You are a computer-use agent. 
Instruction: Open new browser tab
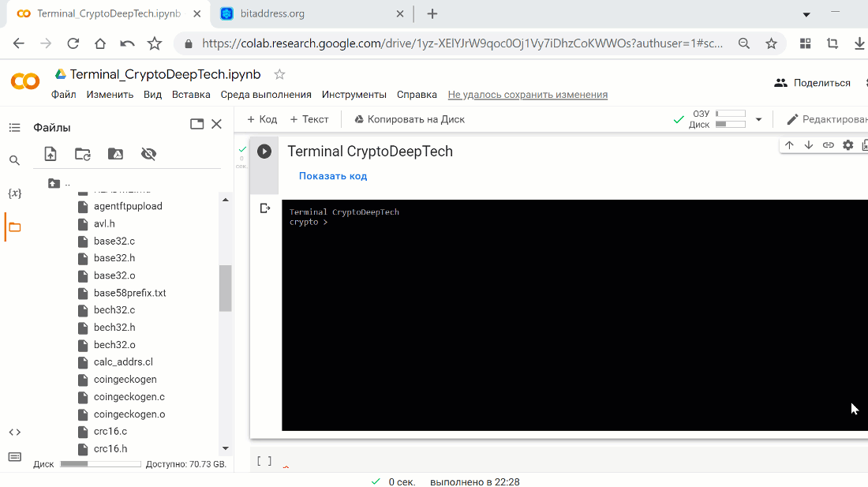point(432,14)
